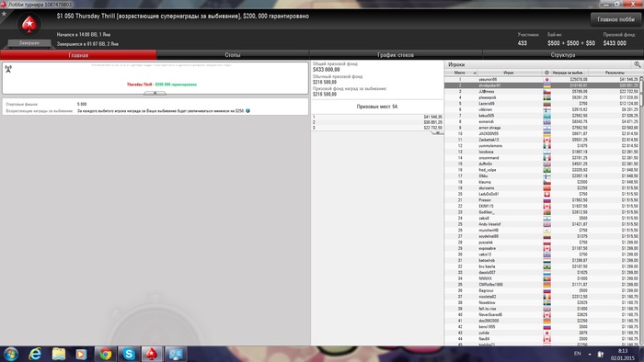This screenshot has width=644, height=362.
Task: Open the Action Center flag in tray
Action: (x=601, y=354)
